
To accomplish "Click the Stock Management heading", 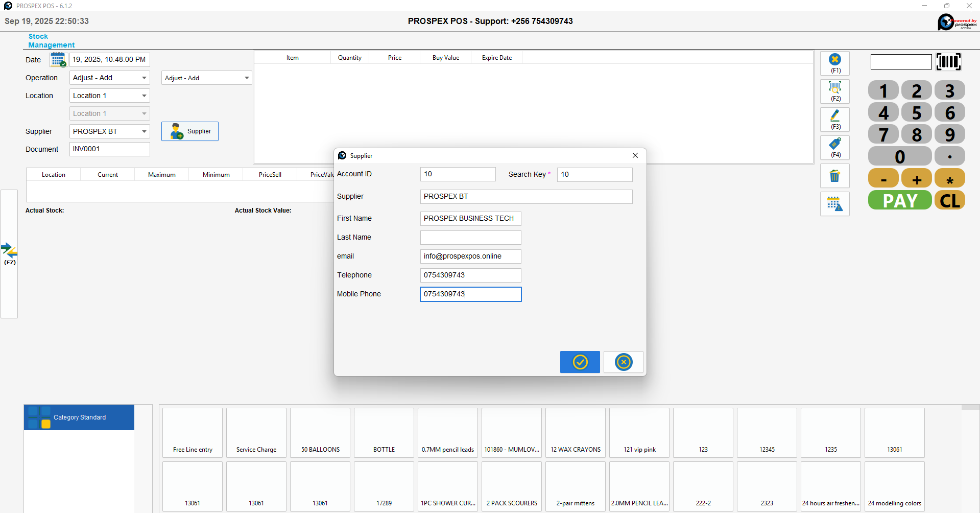I will click(51, 41).
